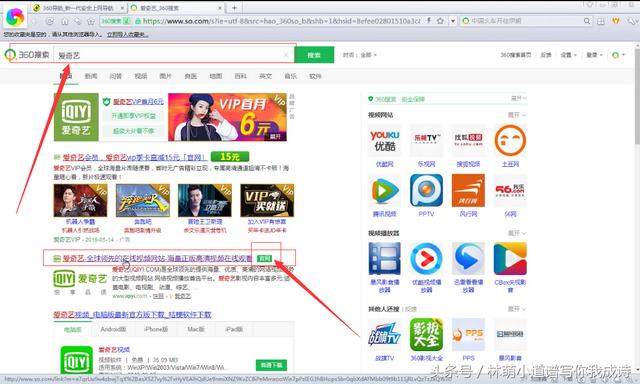Open the CBox央视影音 icon
This screenshot has height=384, width=640.
510,259
